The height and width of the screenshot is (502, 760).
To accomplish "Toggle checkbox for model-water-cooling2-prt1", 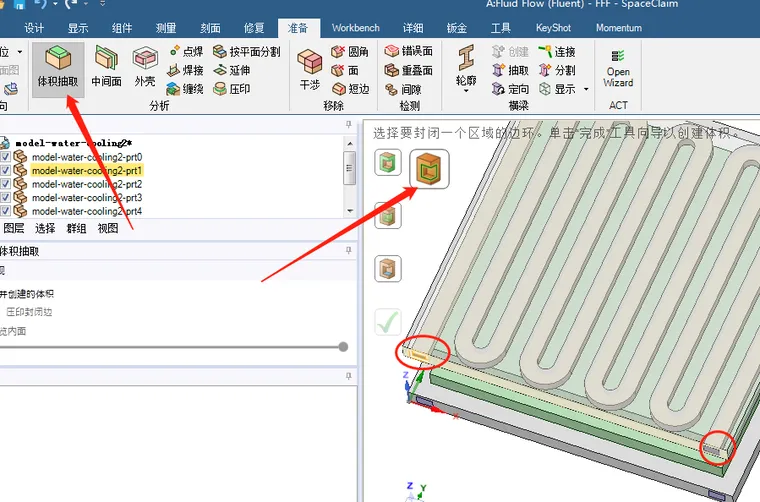I will tap(5, 170).
